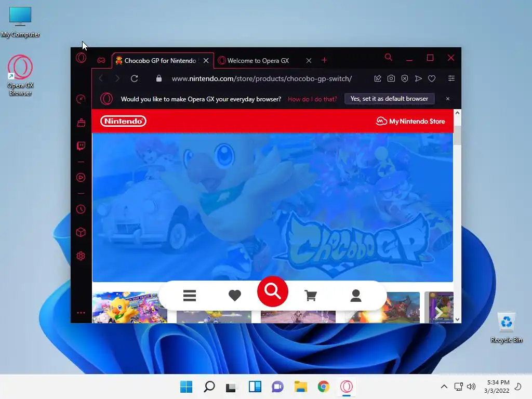This screenshot has height=399, width=532.
Task: Open Google Chrome from taskbar
Action: [x=323, y=387]
